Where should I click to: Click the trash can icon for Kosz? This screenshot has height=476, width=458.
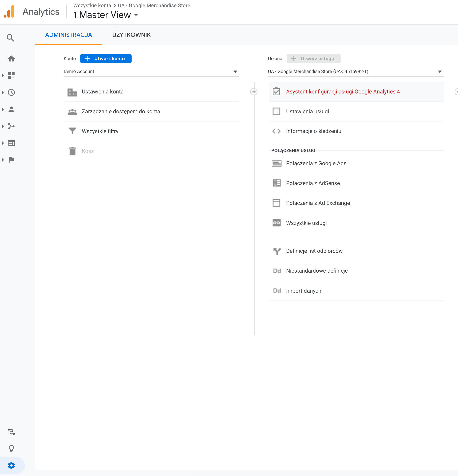point(72,151)
